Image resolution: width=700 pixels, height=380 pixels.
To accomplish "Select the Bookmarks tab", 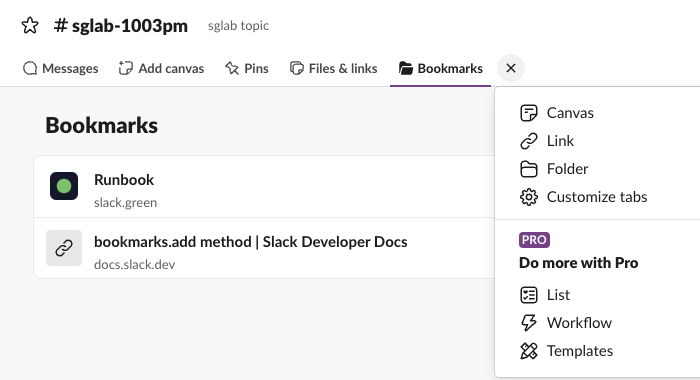I will [441, 68].
